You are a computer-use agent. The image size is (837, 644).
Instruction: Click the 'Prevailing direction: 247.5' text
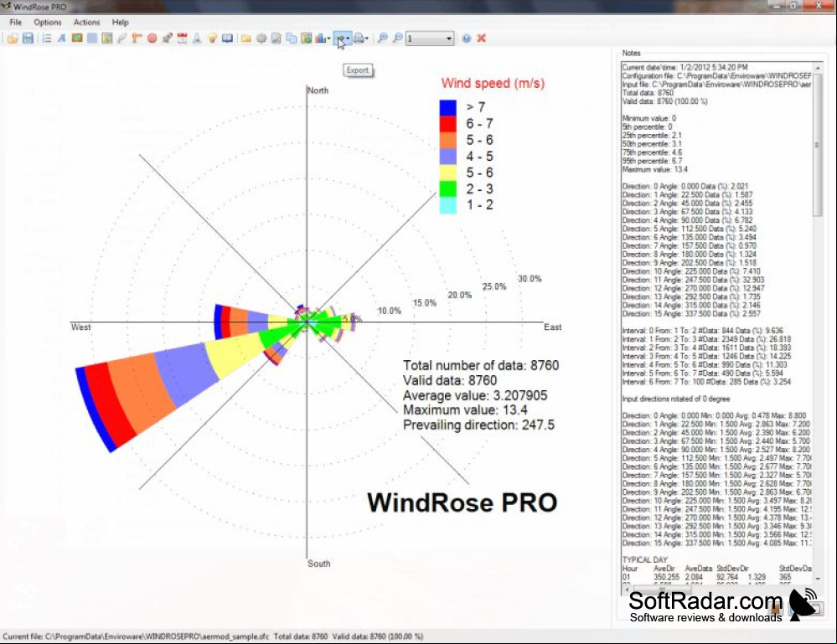(478, 425)
